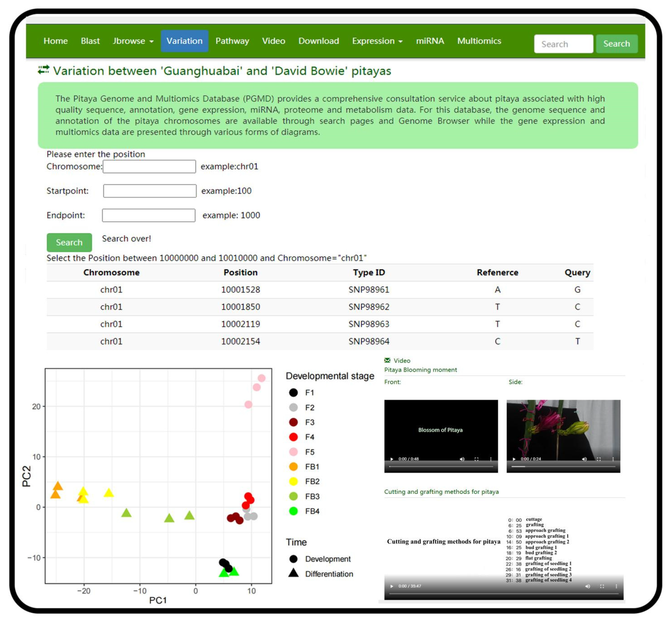This screenshot has height=621, width=672.
Task: Play the Blossom of Pitaya front video
Action: (x=392, y=459)
